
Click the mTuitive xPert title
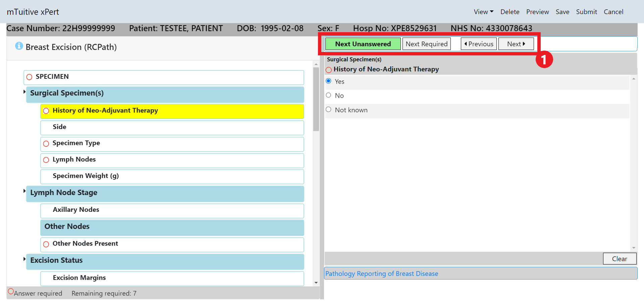(x=33, y=12)
